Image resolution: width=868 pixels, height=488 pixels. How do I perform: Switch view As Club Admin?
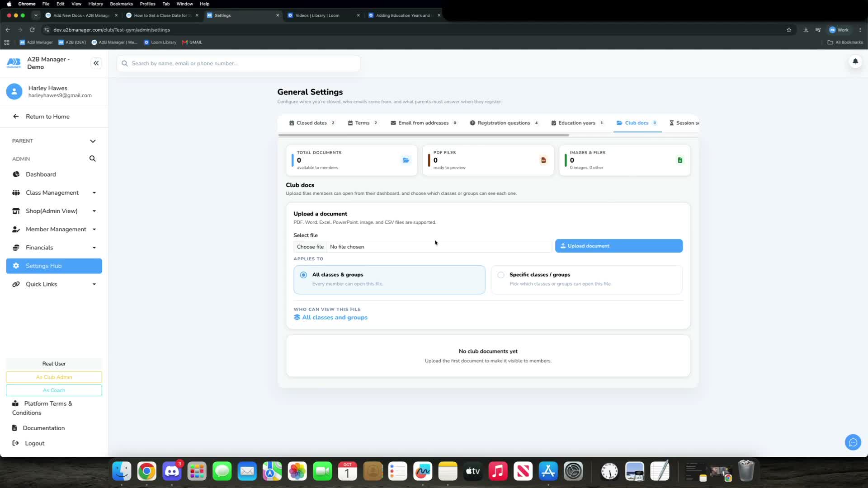click(54, 377)
